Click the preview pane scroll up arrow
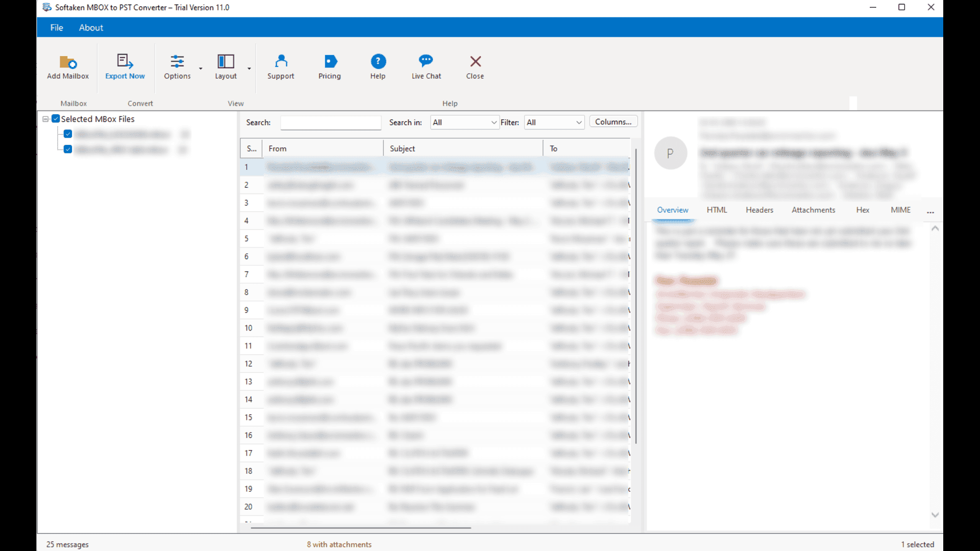 click(935, 229)
